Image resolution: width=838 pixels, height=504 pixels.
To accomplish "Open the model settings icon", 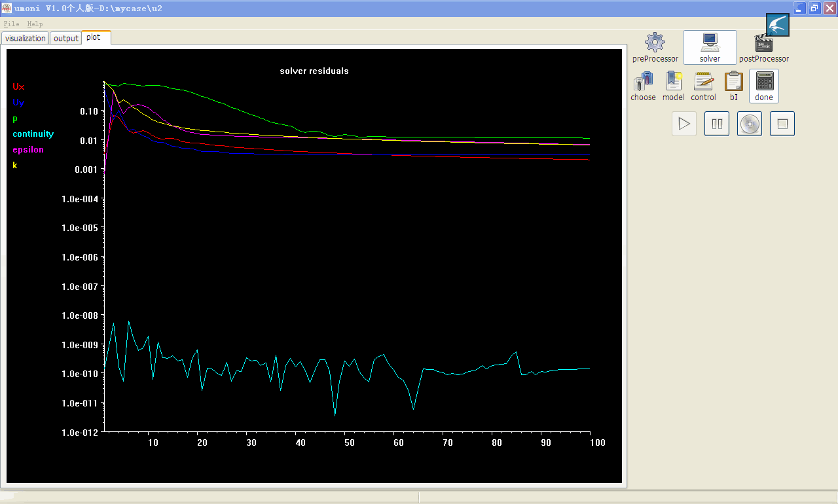I will coord(673,82).
